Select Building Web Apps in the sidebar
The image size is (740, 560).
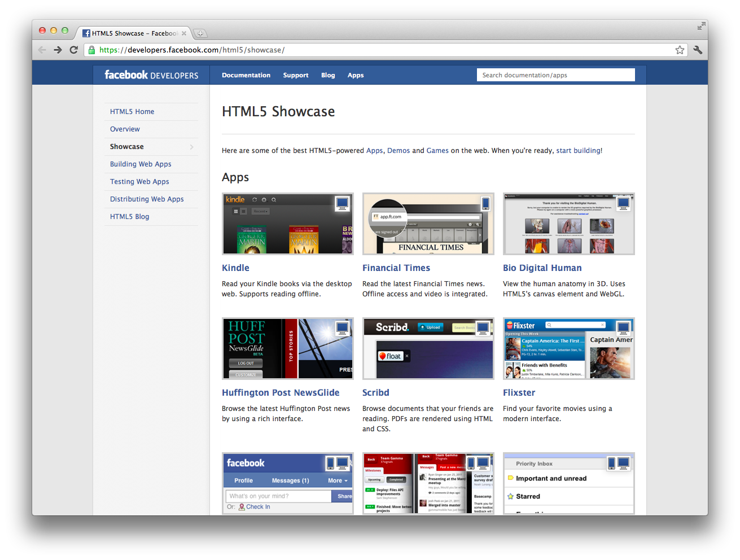(141, 164)
